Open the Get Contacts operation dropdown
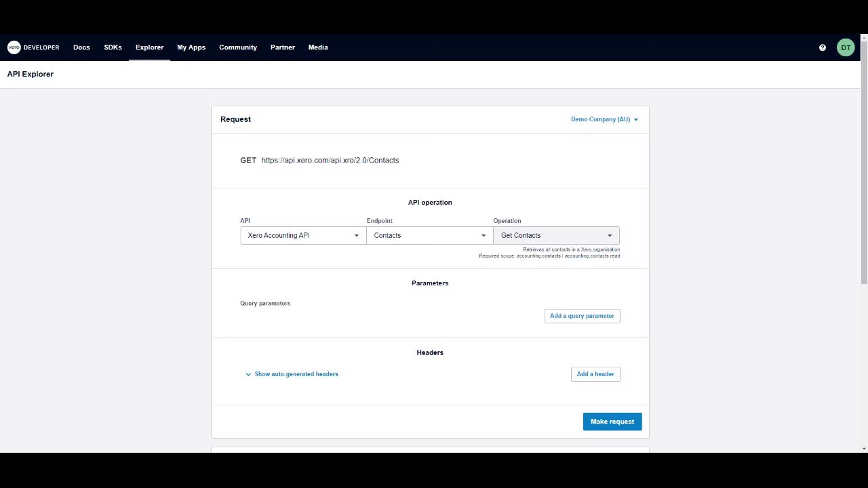This screenshot has height=488, width=868. coord(556,235)
